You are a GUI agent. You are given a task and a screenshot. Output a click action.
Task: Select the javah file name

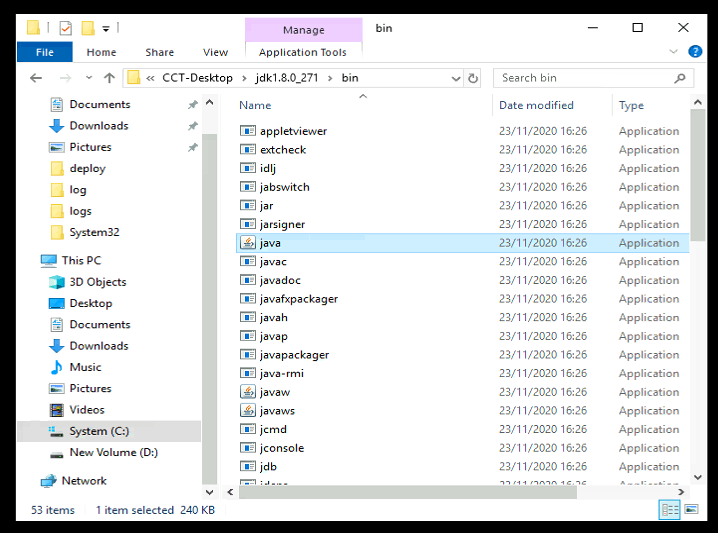274,317
